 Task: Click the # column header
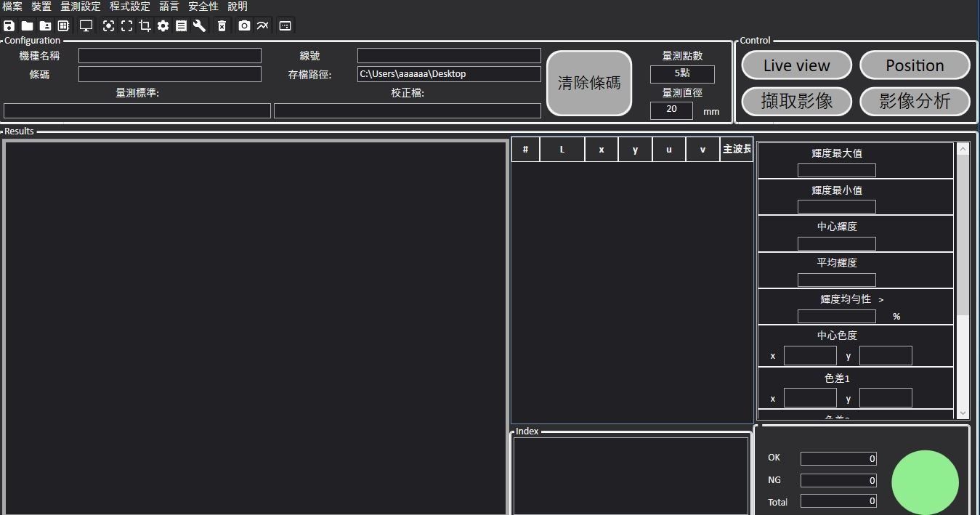(x=526, y=150)
